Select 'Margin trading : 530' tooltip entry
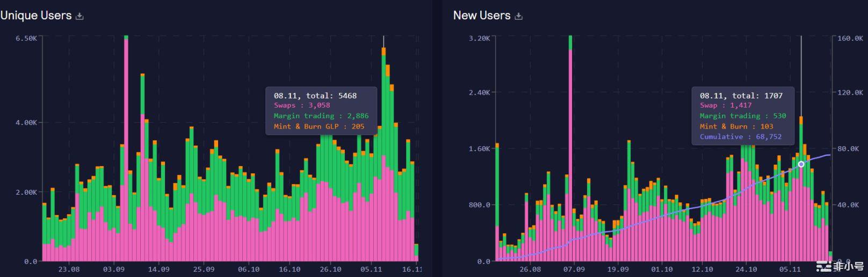This screenshot has width=868, height=277. (742, 116)
